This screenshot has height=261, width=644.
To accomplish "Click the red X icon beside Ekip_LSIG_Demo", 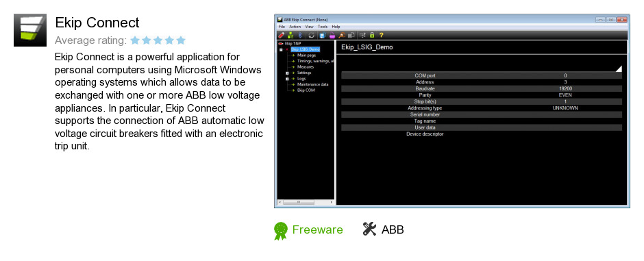I will point(286,49).
